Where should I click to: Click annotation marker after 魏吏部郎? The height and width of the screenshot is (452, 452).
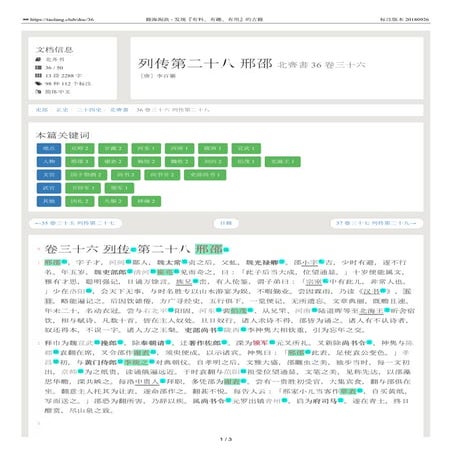coord(130,272)
